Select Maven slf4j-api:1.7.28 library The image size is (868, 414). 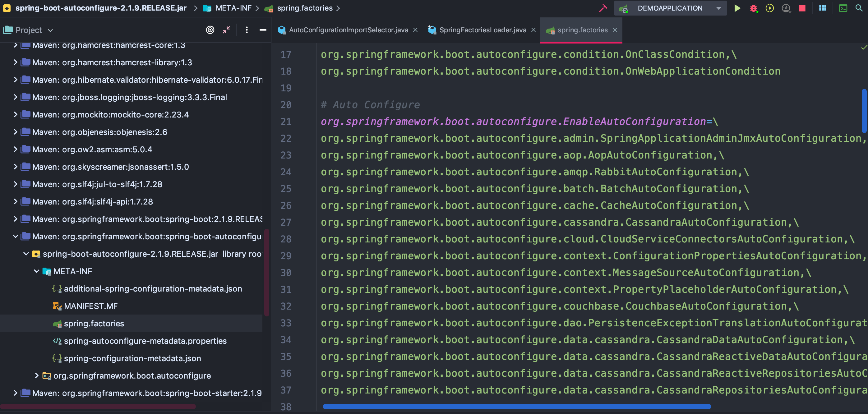(92, 202)
